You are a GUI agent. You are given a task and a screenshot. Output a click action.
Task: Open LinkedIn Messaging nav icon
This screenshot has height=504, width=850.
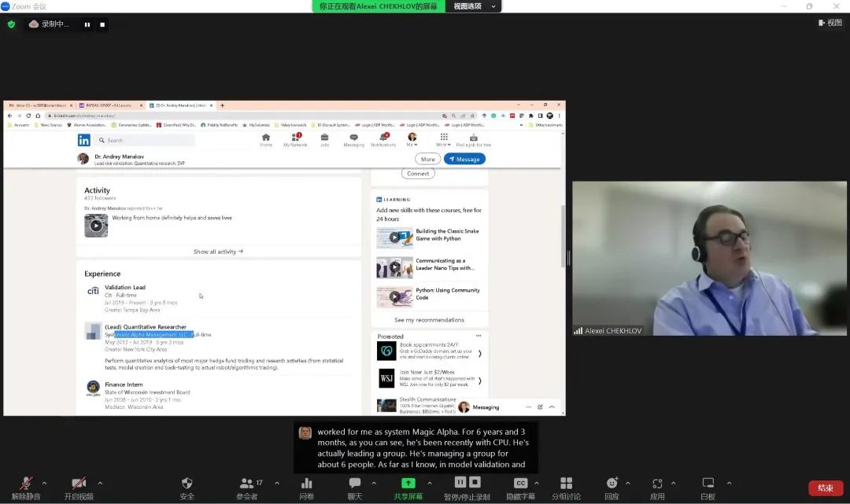tap(353, 140)
